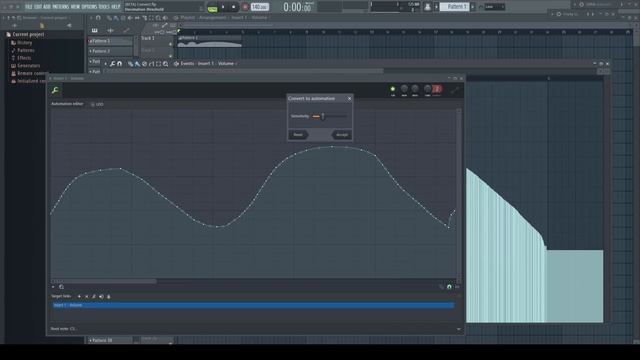Viewport: 640px width, 360px height.
Task: Click the mixer icon beside pattern selector
Action: [427, 7]
